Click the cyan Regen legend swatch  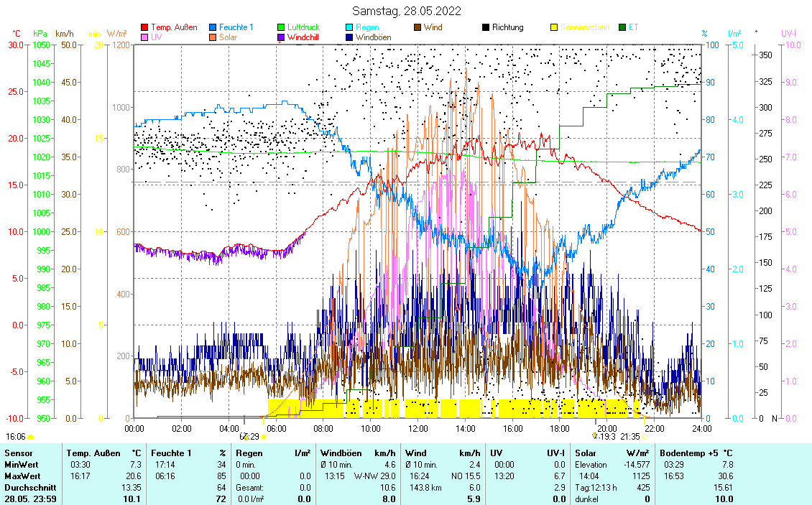pyautogui.click(x=349, y=27)
